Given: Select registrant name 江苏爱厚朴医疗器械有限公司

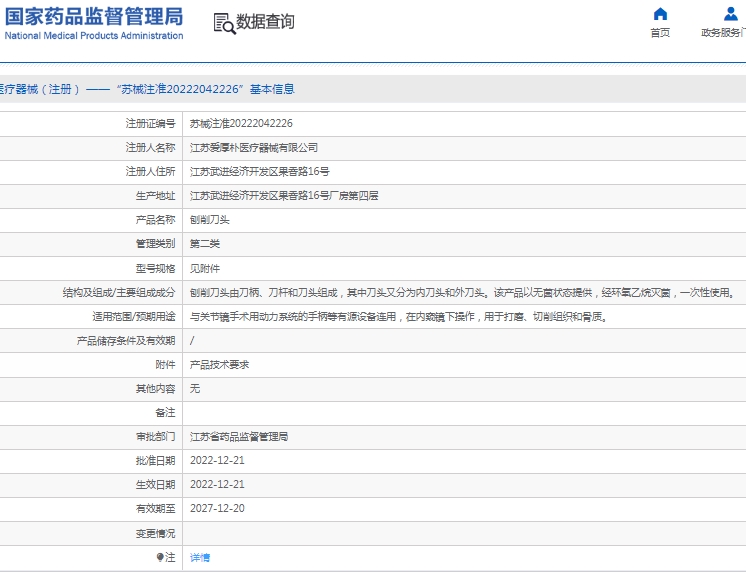Looking at the screenshot, I should pyautogui.click(x=254, y=148).
